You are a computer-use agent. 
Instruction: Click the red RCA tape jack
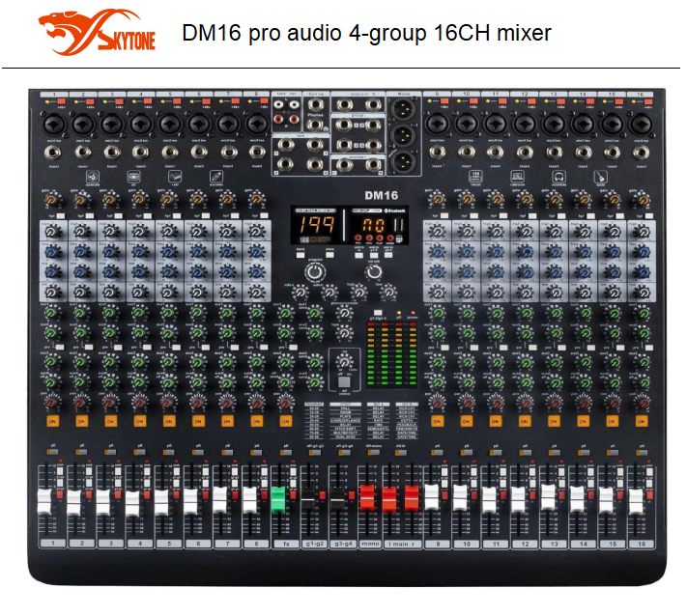click(279, 119)
